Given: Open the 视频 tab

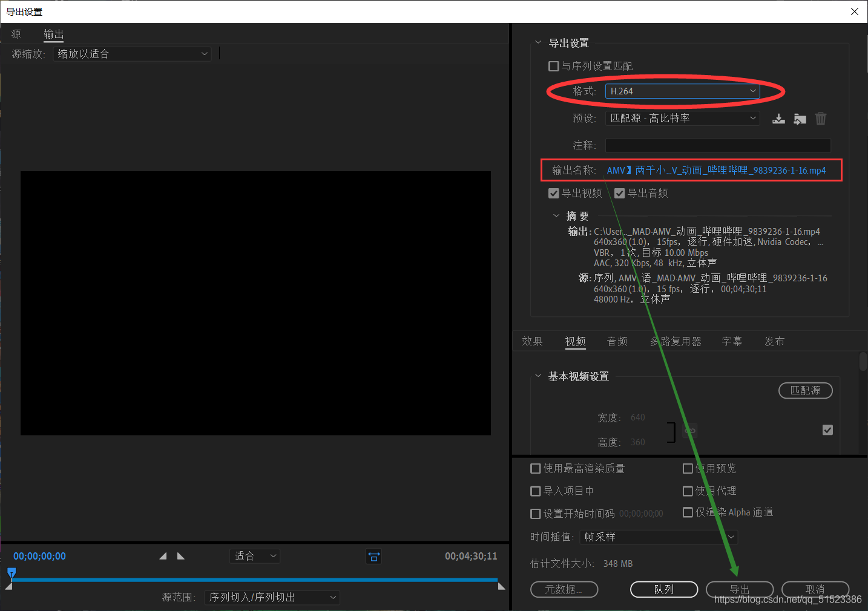Looking at the screenshot, I should point(576,341).
